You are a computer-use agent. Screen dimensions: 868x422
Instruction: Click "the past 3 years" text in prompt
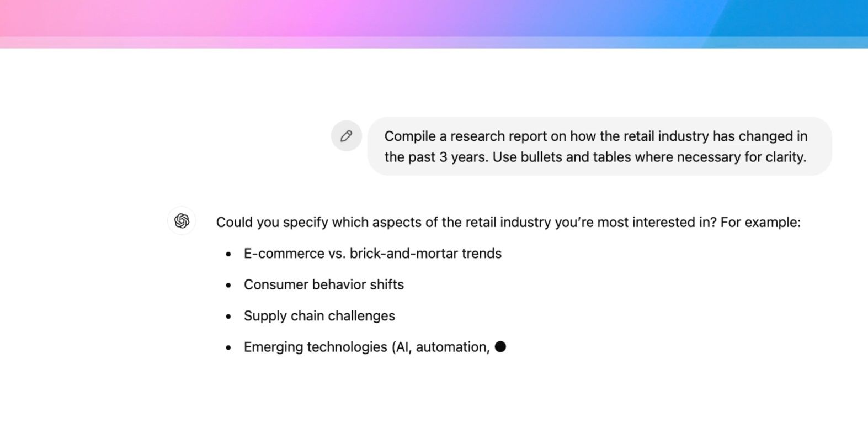[436, 157]
